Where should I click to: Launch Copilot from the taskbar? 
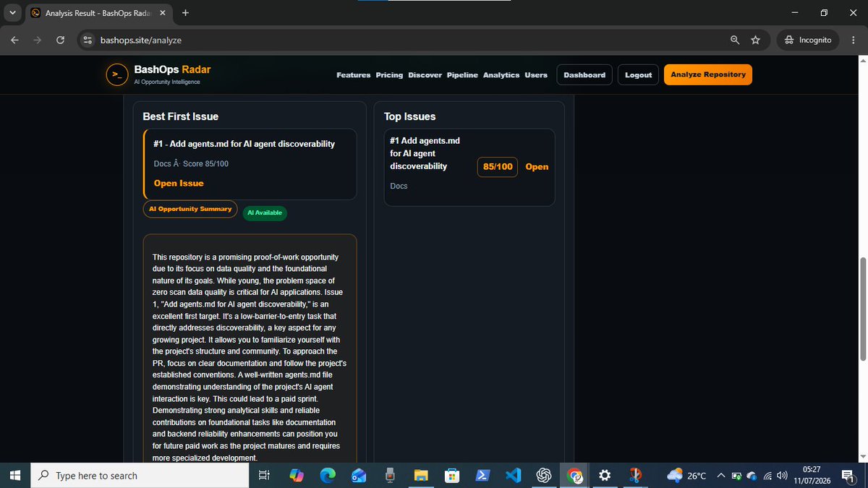(297, 475)
